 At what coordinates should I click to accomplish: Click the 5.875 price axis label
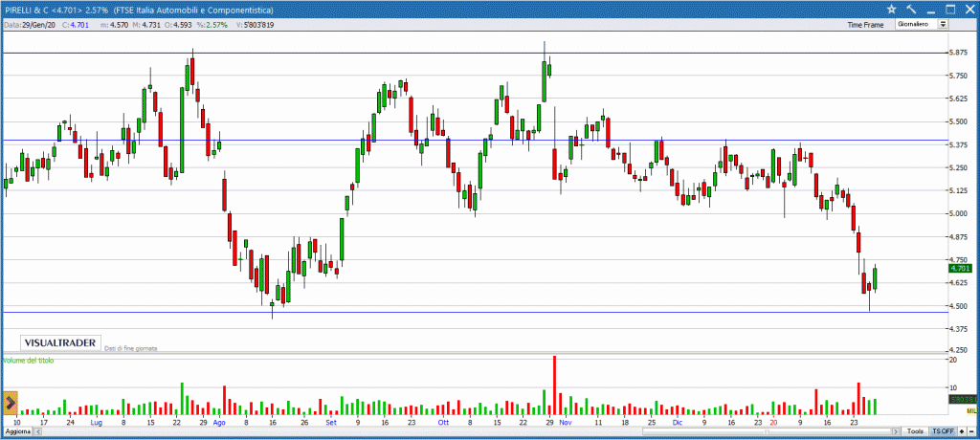coord(958,53)
